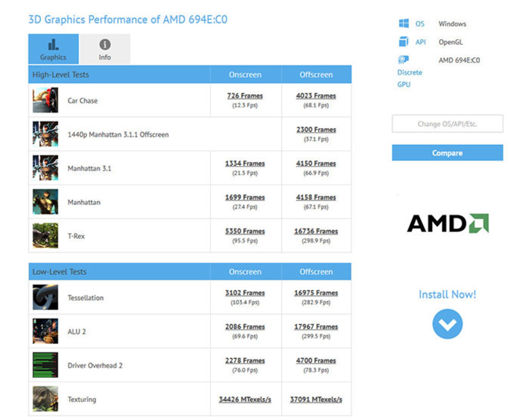Open the Install Now! link
Screen dimensions: 529x420
click(447, 294)
